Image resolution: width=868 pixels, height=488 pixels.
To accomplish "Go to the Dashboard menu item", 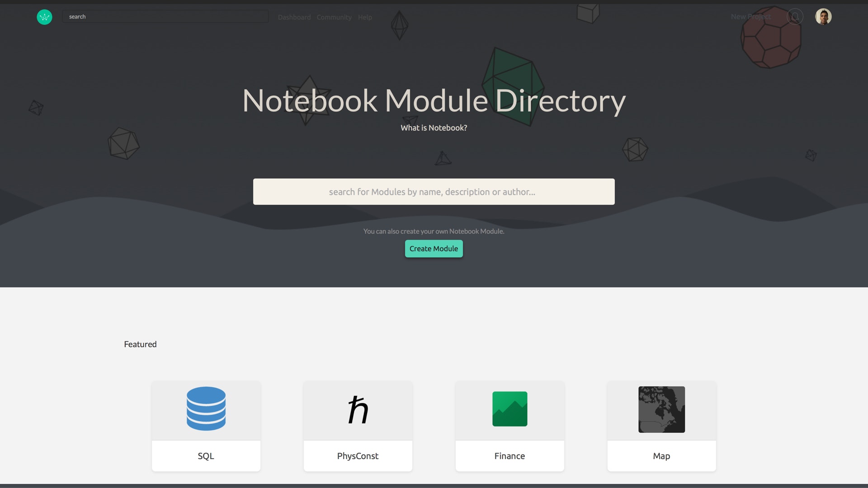I will pos(294,17).
